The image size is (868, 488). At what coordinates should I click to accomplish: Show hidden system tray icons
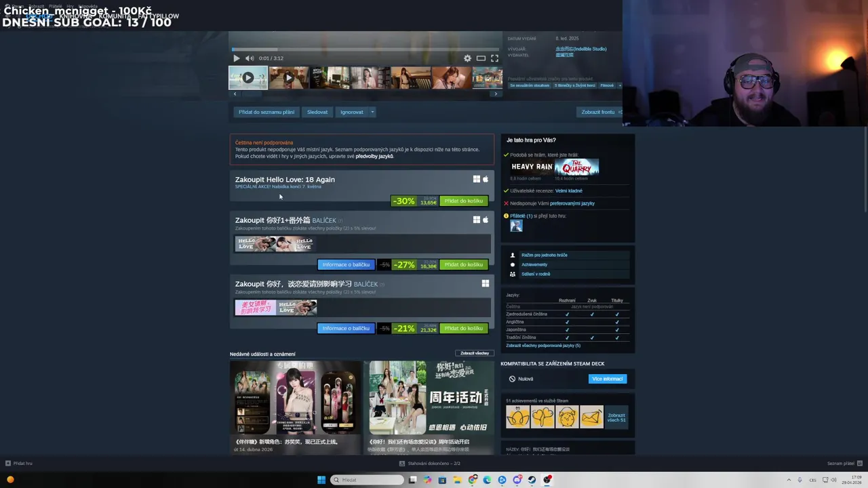click(789, 480)
